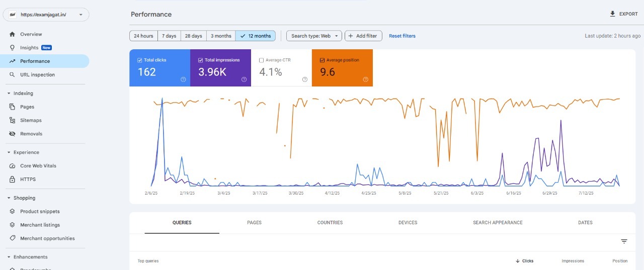644x270 pixels.
Task: Open the Search type: Web dropdown
Action: [x=314, y=36]
